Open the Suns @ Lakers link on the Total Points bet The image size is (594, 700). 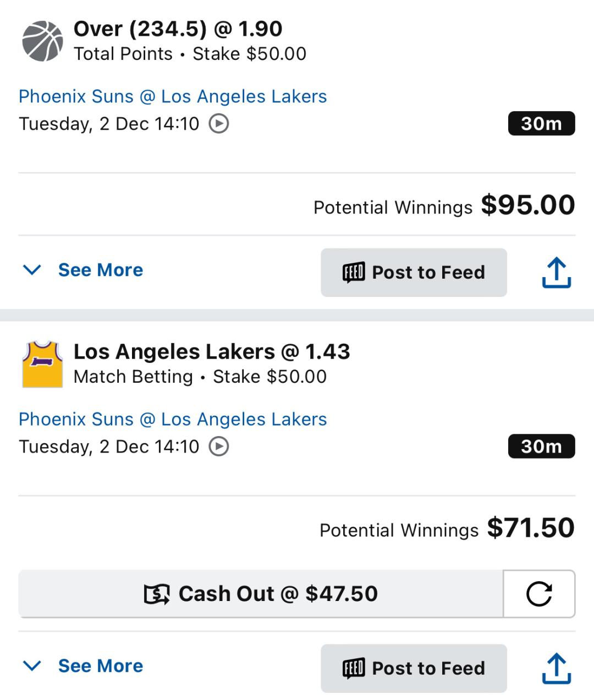click(x=173, y=97)
